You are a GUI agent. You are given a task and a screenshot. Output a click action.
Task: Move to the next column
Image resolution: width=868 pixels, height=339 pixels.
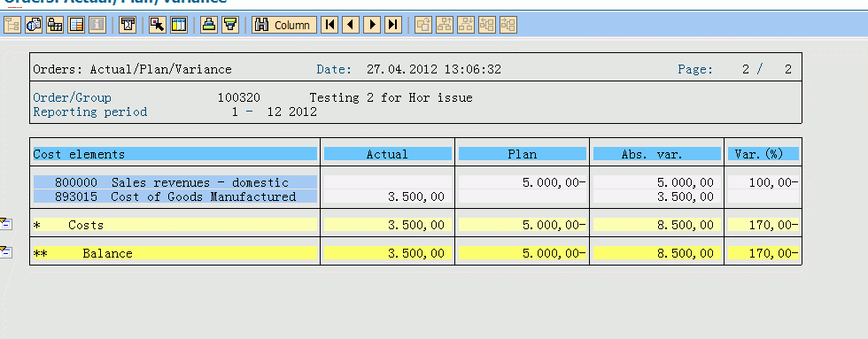[371, 25]
